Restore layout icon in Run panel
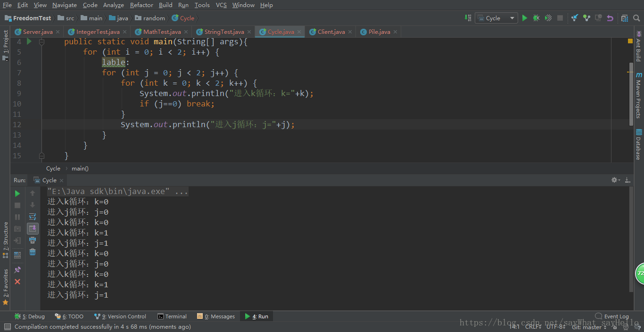The width and height of the screenshot is (644, 332). (17, 255)
